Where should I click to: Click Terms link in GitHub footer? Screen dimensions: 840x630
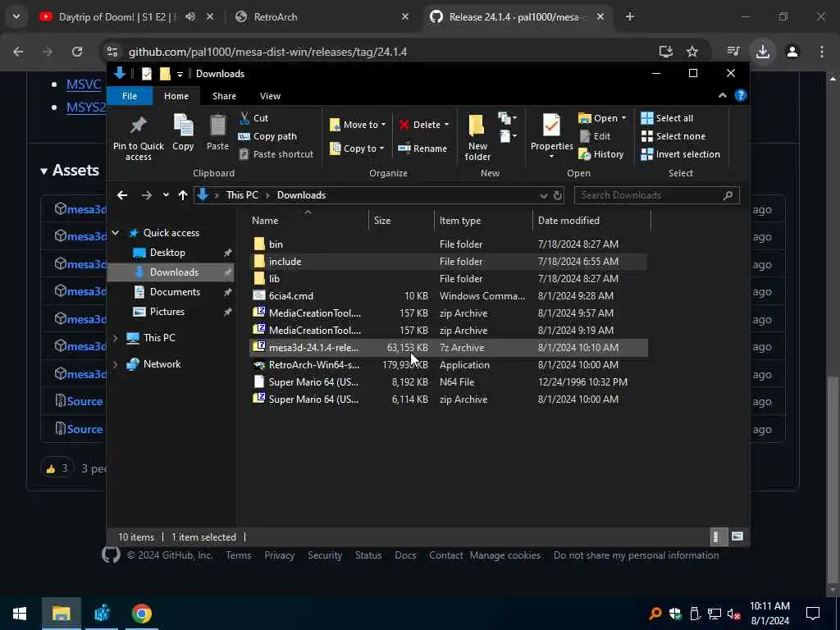pos(239,555)
